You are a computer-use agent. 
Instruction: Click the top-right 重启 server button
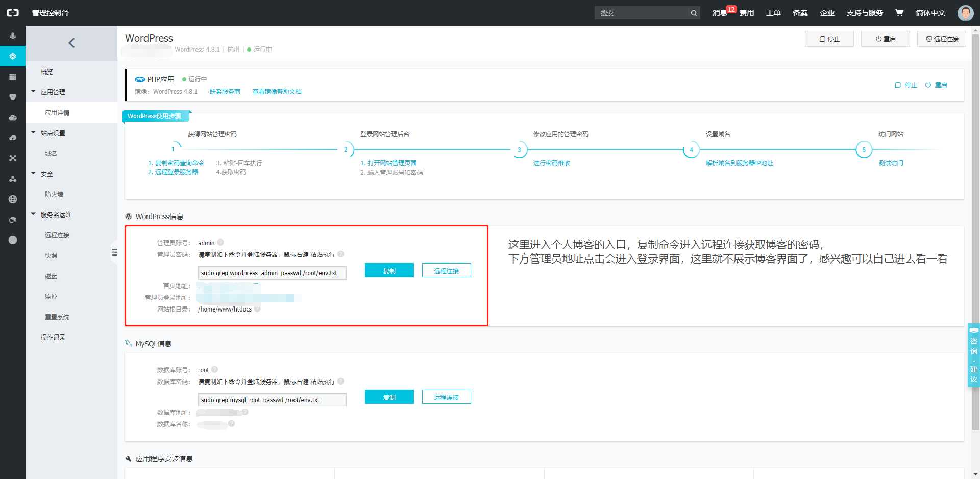coord(885,39)
